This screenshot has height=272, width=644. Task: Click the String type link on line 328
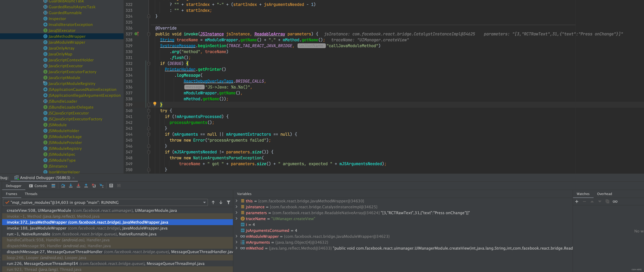(167, 40)
